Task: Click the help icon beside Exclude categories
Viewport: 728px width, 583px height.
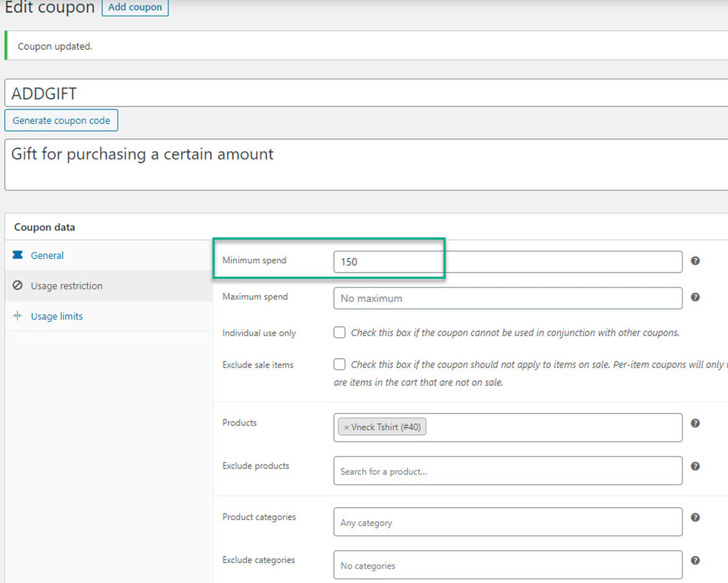Action: (695, 560)
